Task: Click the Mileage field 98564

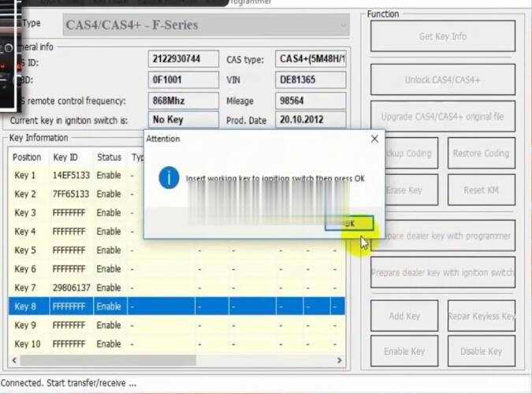Action: [x=311, y=101]
